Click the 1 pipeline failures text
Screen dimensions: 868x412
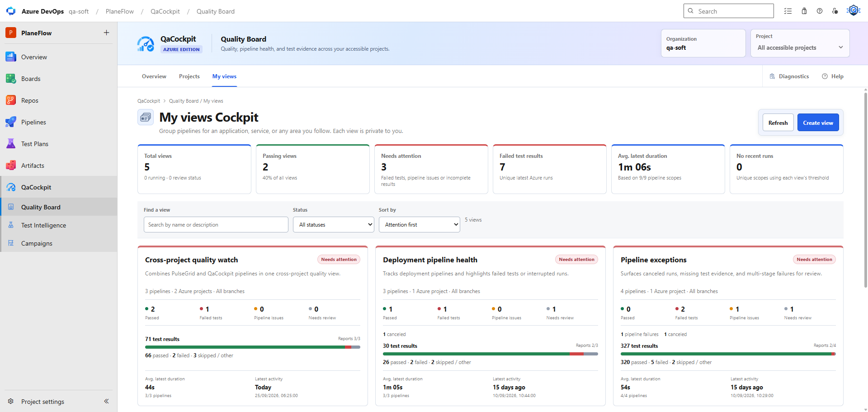639,335
